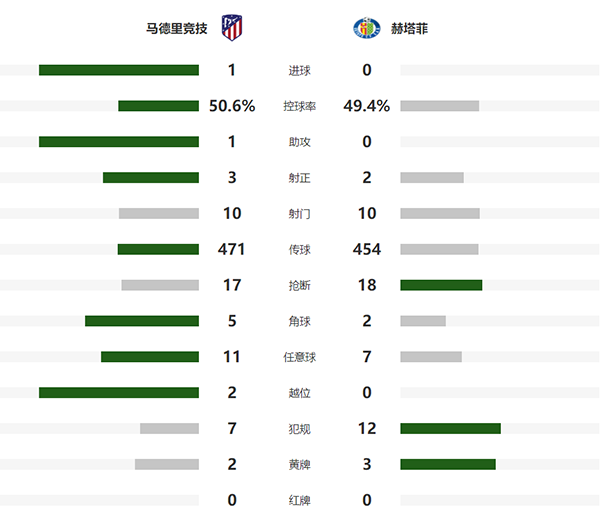Click the 进球 stat label
The width and height of the screenshot is (600, 521).
(x=299, y=70)
